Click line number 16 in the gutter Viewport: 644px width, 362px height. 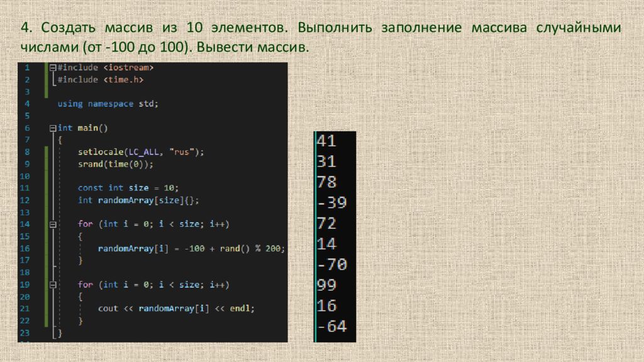tap(25, 248)
